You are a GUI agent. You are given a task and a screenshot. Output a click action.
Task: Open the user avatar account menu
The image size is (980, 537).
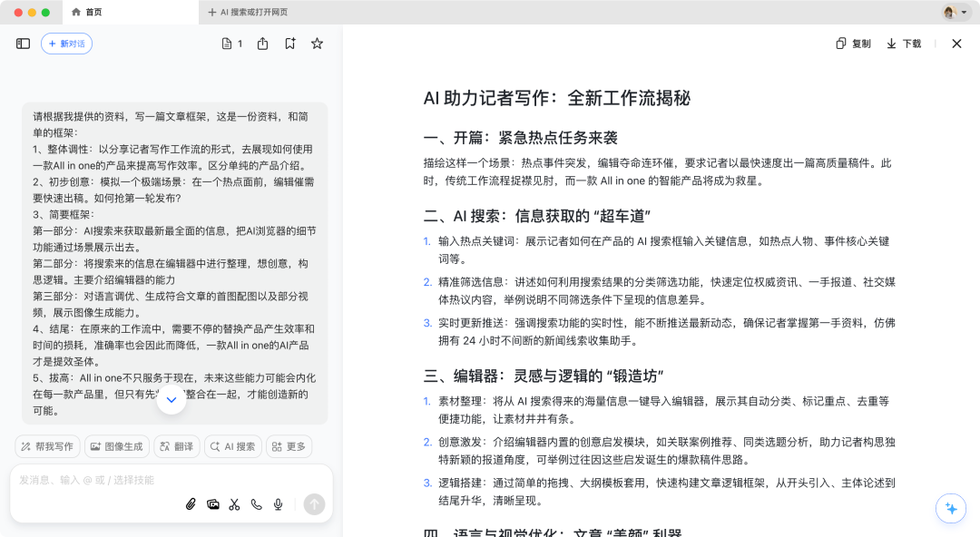(x=949, y=13)
